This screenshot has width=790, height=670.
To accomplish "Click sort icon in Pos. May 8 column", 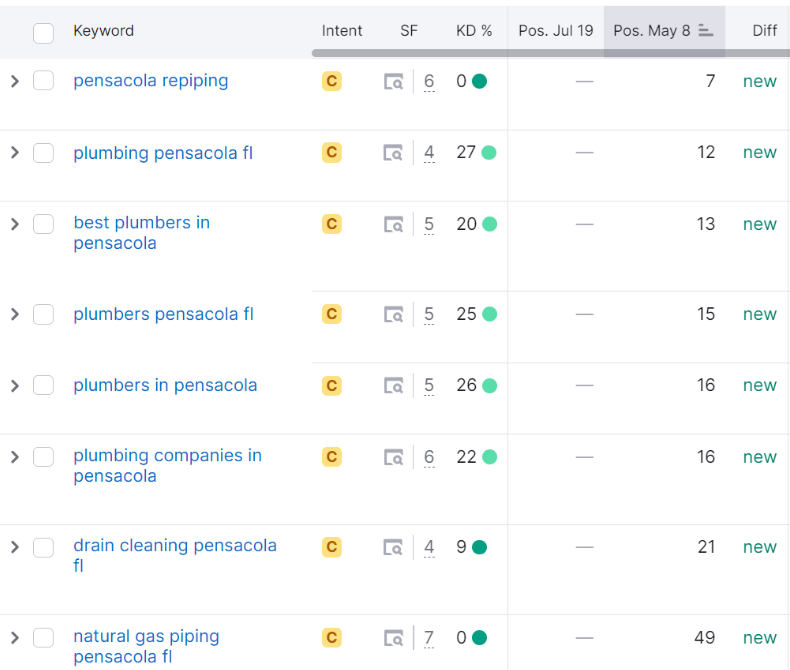I will click(x=705, y=31).
